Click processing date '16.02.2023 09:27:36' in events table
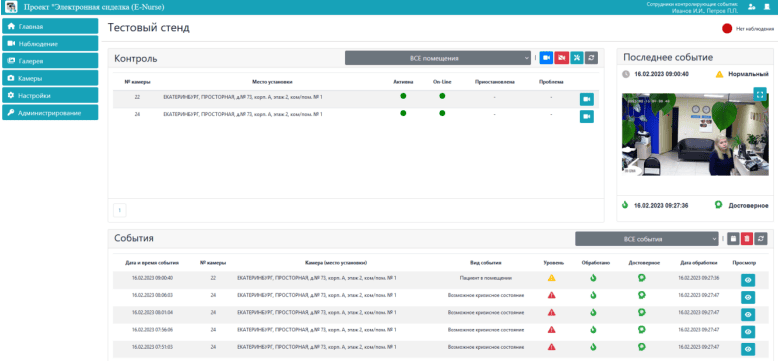Image resolution: width=778 pixels, height=361 pixels. pyautogui.click(x=699, y=278)
